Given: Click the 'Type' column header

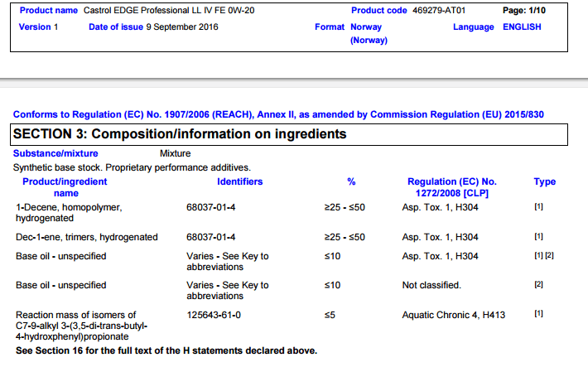Looking at the screenshot, I should [x=544, y=181].
